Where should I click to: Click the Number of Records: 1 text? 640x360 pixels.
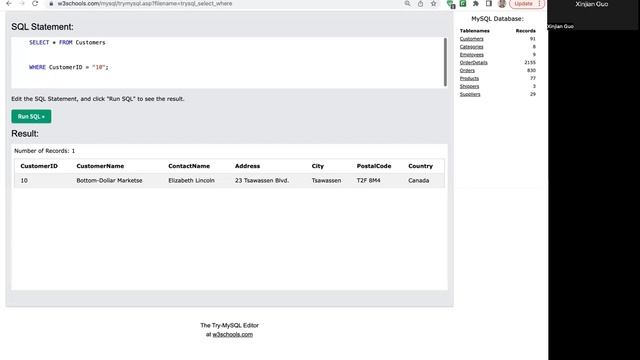point(44,151)
